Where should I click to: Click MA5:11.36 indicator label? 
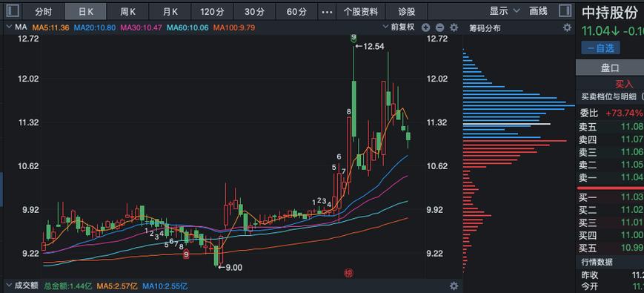tap(50, 27)
